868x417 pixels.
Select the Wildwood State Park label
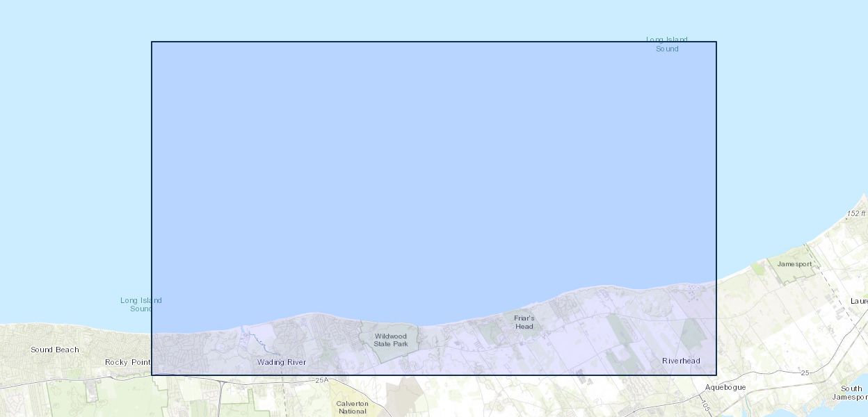tap(390, 340)
